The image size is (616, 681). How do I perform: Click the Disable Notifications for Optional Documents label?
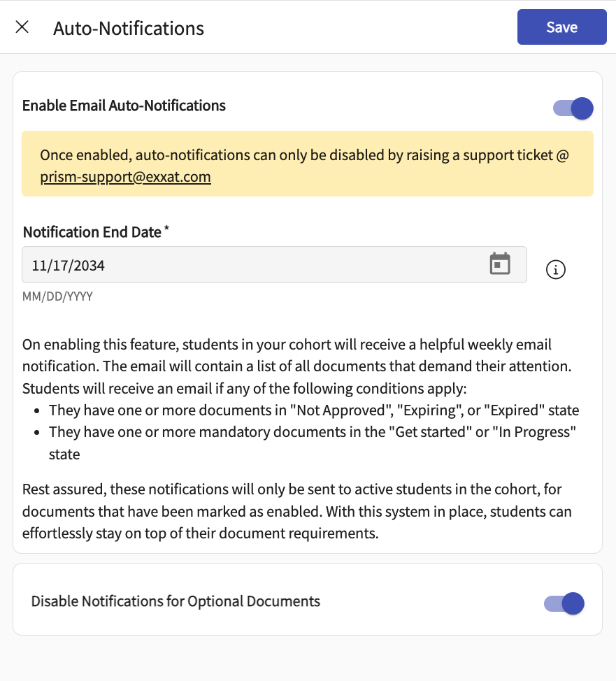tap(176, 601)
